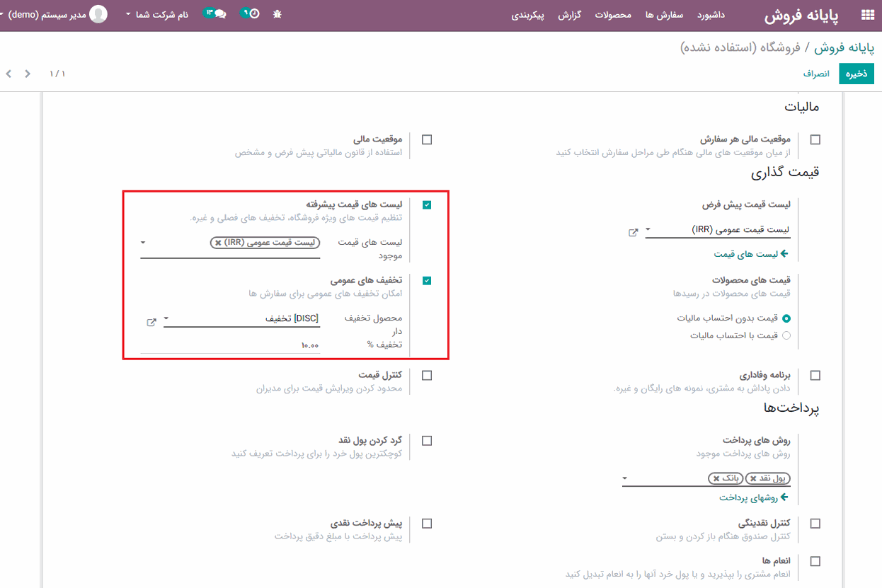Open the 'پیکربندی' menu

tap(527, 15)
